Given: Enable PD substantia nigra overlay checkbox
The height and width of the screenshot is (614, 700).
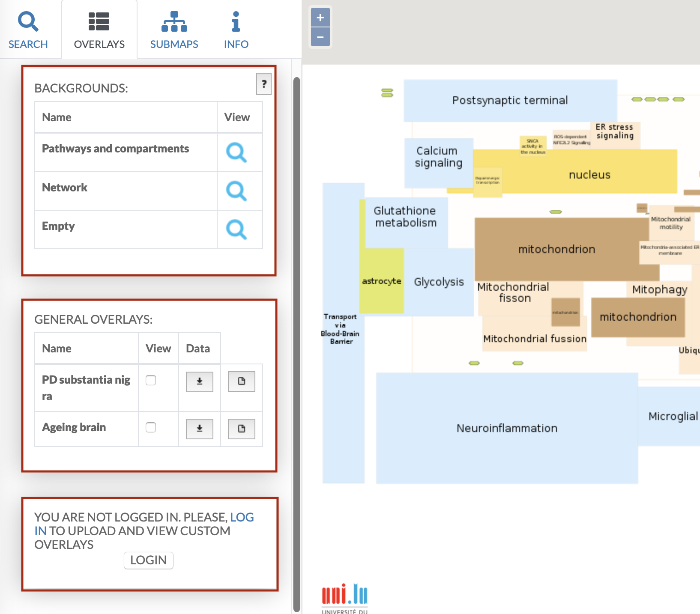Looking at the screenshot, I should (x=151, y=380).
